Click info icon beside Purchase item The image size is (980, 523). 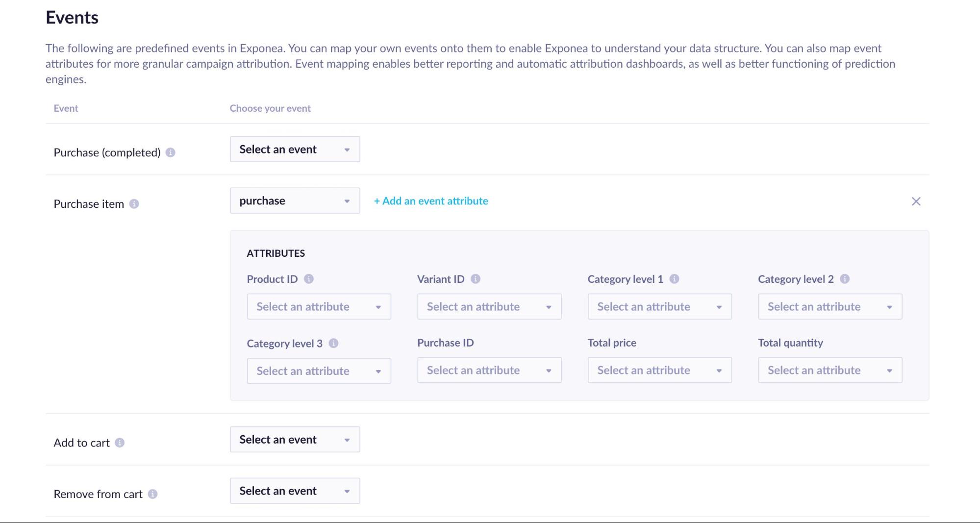[x=134, y=204]
